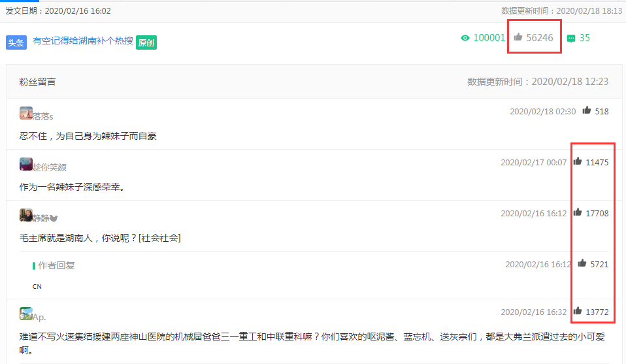Select comment text 作为一名辣妹子深感荣幸。
Image resolution: width=626 pixels, height=364 pixels.
click(x=72, y=187)
